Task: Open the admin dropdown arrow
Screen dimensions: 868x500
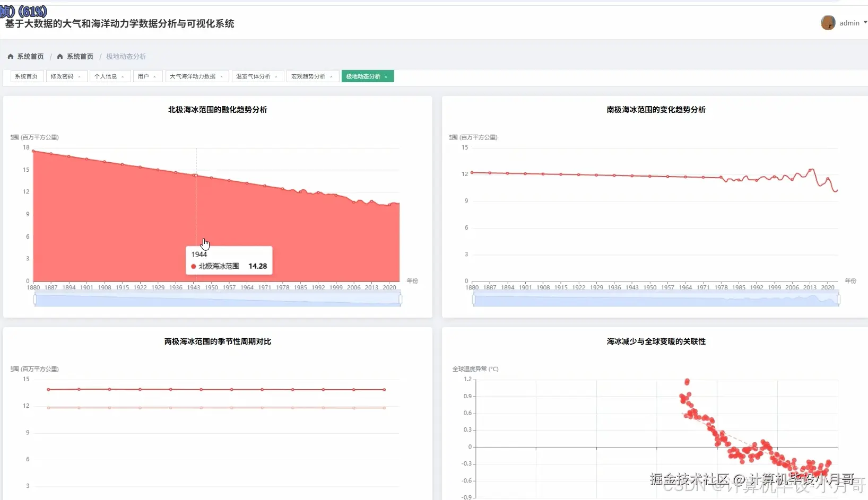Action: (x=865, y=23)
